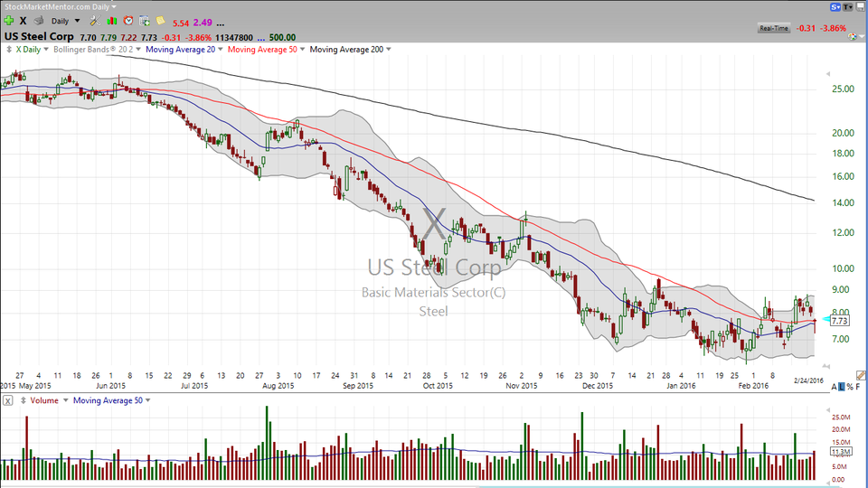
Task: Open the Bollinger Bands 20 2 dropdown
Action: pyautogui.click(x=138, y=49)
